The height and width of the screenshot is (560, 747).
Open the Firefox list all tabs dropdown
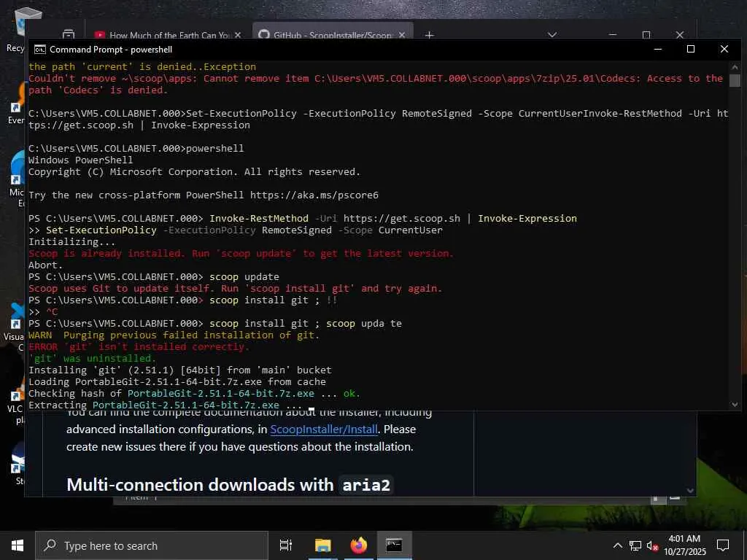552,35
